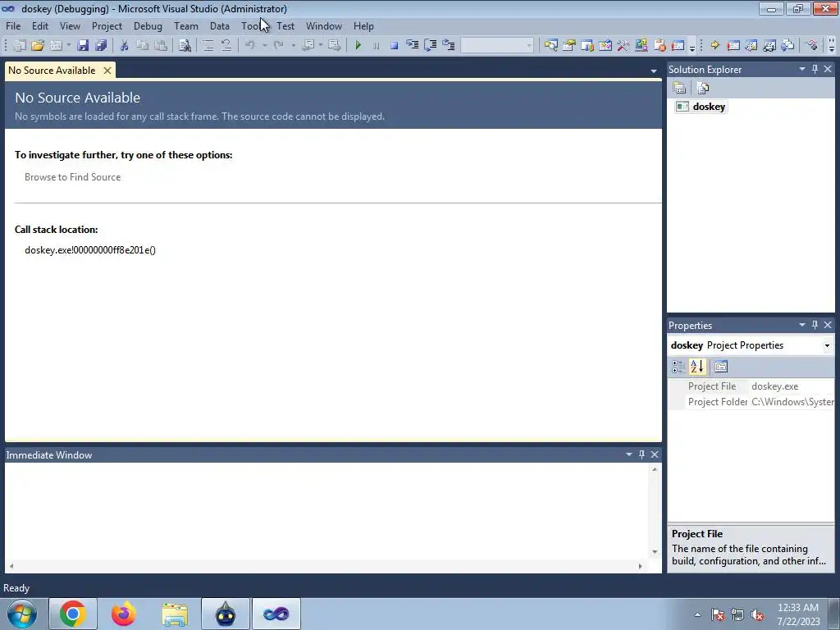Click the Add New Item toolbar icon
This screenshot has height=630, width=840.
coord(56,46)
